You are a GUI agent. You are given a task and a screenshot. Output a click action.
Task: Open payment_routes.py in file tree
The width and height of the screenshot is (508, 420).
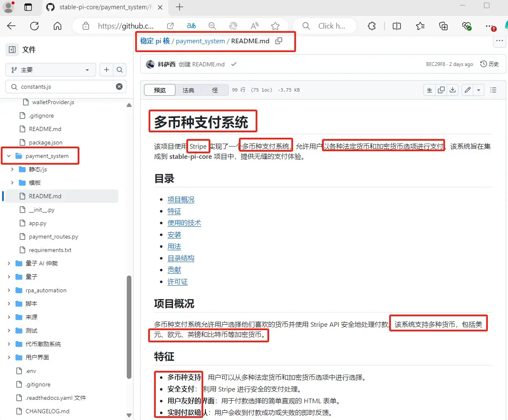53,236
